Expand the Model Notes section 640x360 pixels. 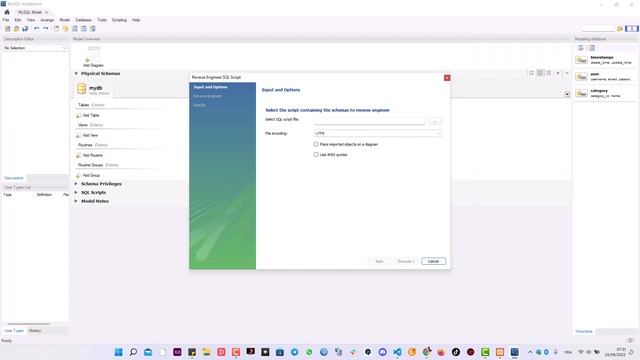click(76, 201)
